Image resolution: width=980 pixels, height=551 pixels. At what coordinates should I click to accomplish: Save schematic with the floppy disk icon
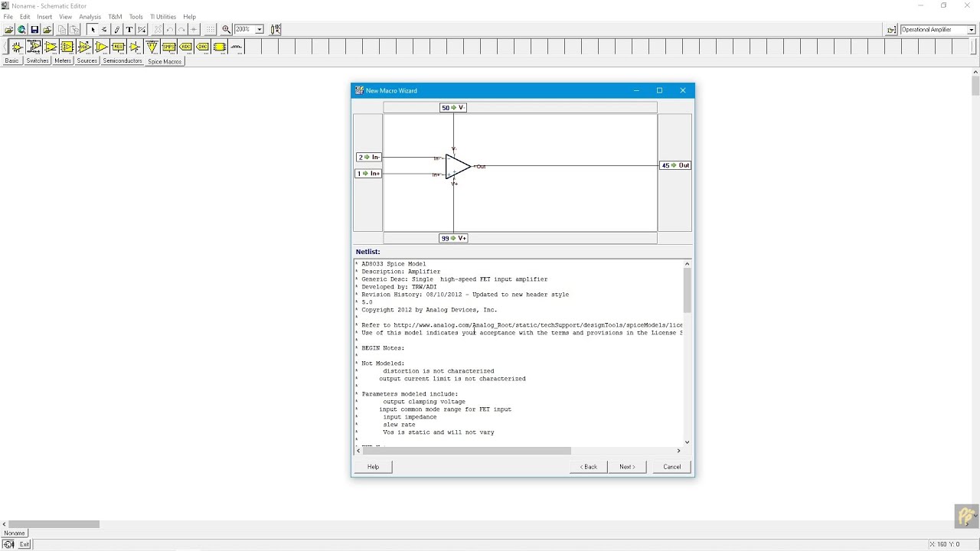pos(34,30)
